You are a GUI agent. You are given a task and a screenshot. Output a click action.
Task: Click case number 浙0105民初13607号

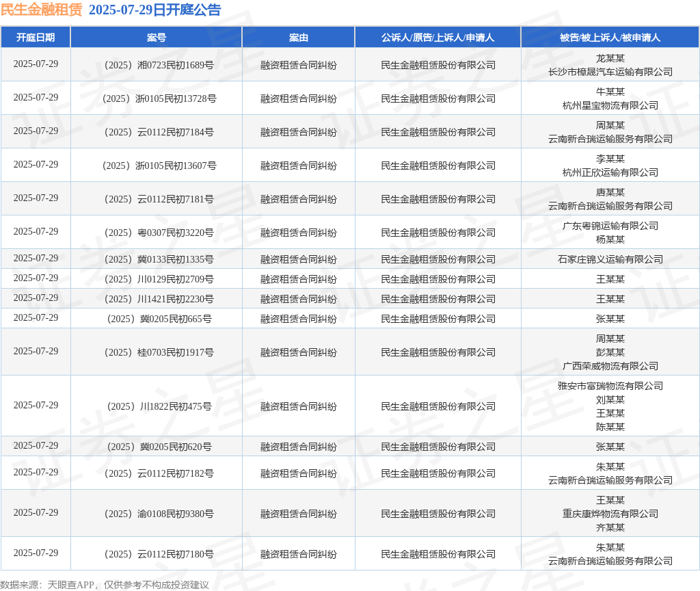tap(159, 166)
